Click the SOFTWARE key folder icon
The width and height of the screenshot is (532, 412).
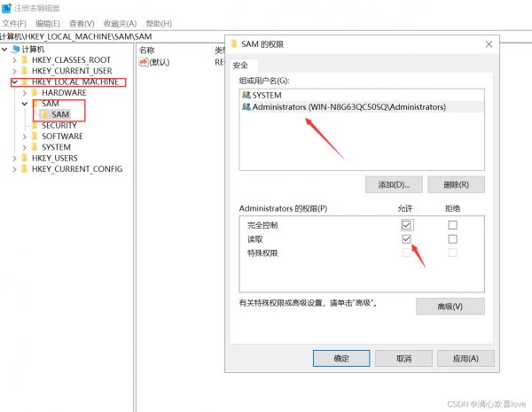point(35,136)
